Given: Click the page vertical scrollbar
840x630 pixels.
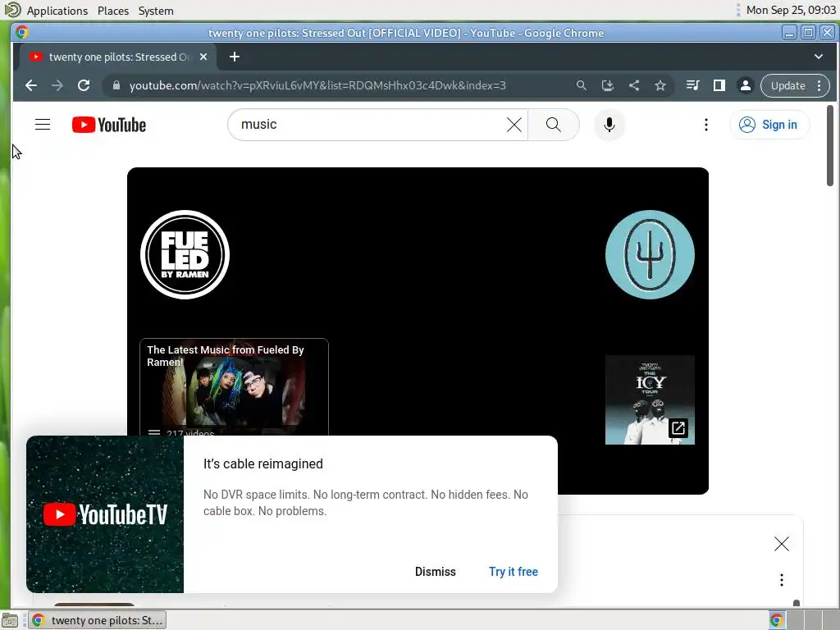Looking at the screenshot, I should click(x=830, y=146).
